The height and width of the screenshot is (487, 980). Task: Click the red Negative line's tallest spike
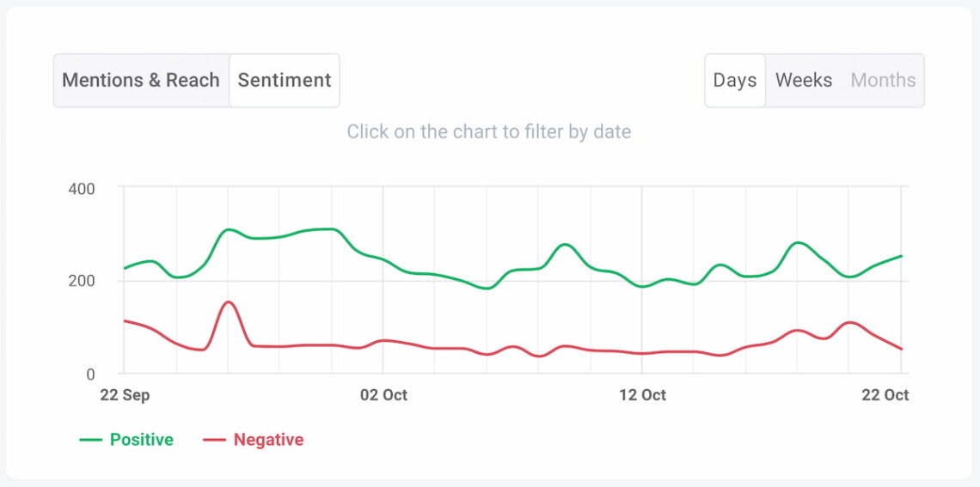pos(228,302)
